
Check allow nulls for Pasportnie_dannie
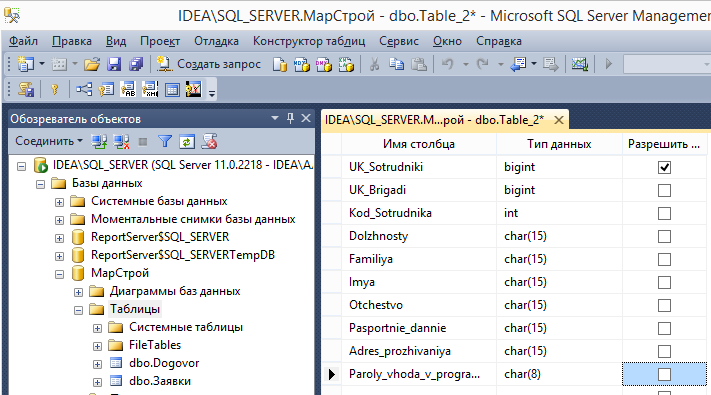664,328
